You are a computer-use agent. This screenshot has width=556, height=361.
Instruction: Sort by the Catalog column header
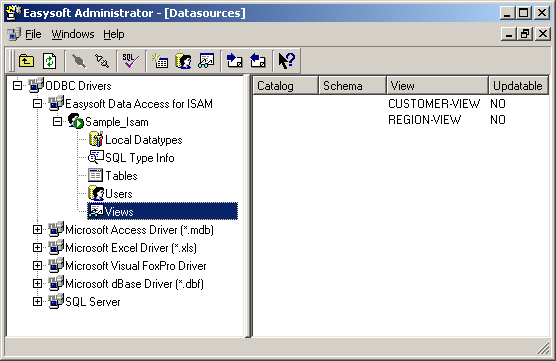coord(285,86)
